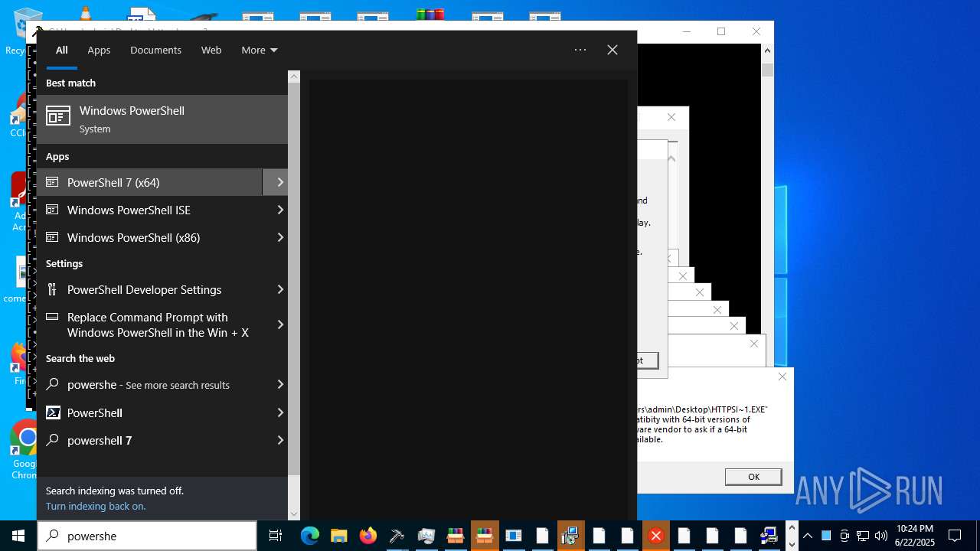This screenshot has width=980, height=551.
Task: Choose 'powershell 7' web suggestion text
Action: click(100, 440)
